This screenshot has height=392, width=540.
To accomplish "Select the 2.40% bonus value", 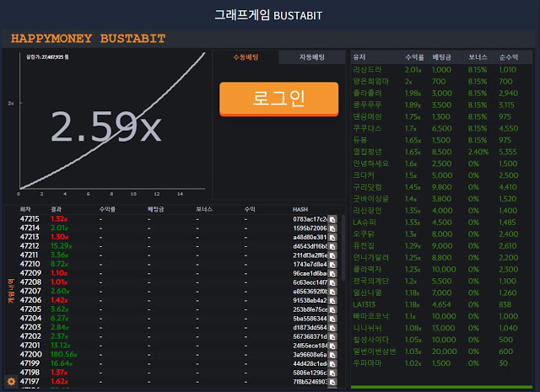I will click(478, 152).
